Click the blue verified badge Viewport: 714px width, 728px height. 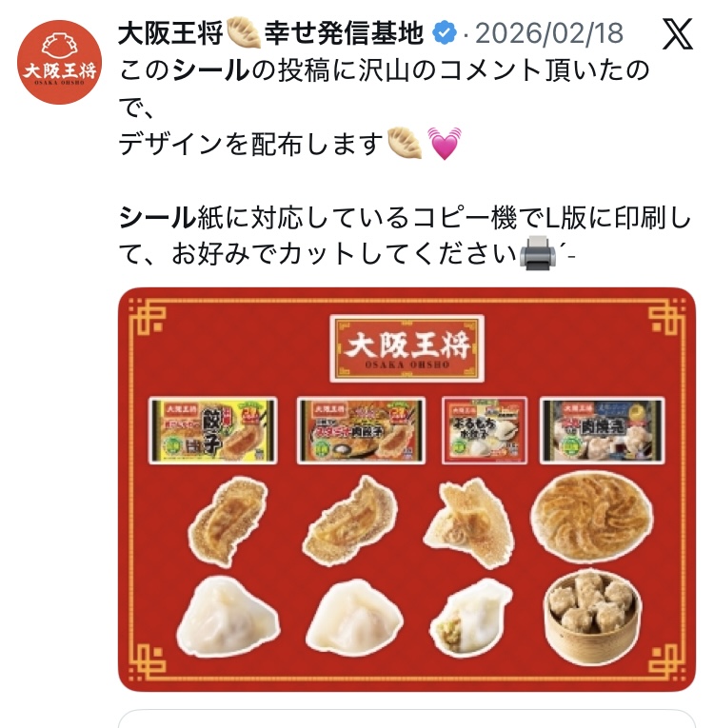pos(445,33)
